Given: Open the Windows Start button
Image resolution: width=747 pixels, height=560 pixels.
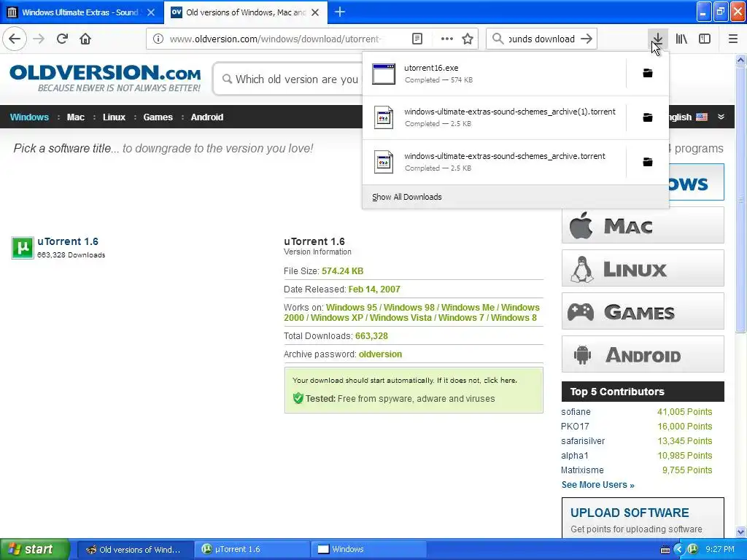Looking at the screenshot, I should tap(35, 549).
